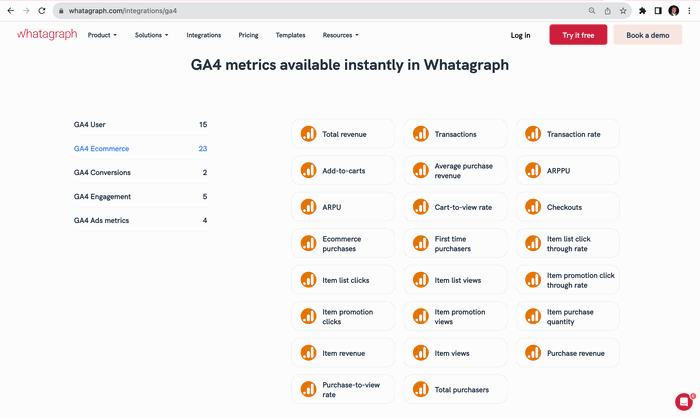The image size is (700, 418).
Task: Click the First time purchasers card label
Action: pyautogui.click(x=453, y=243)
